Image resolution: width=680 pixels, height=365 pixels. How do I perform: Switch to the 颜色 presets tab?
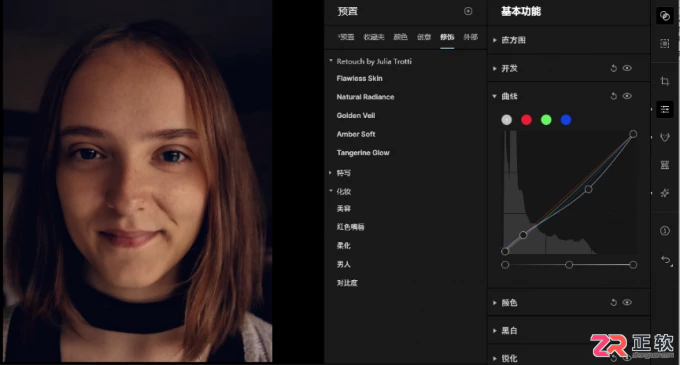tap(400, 37)
